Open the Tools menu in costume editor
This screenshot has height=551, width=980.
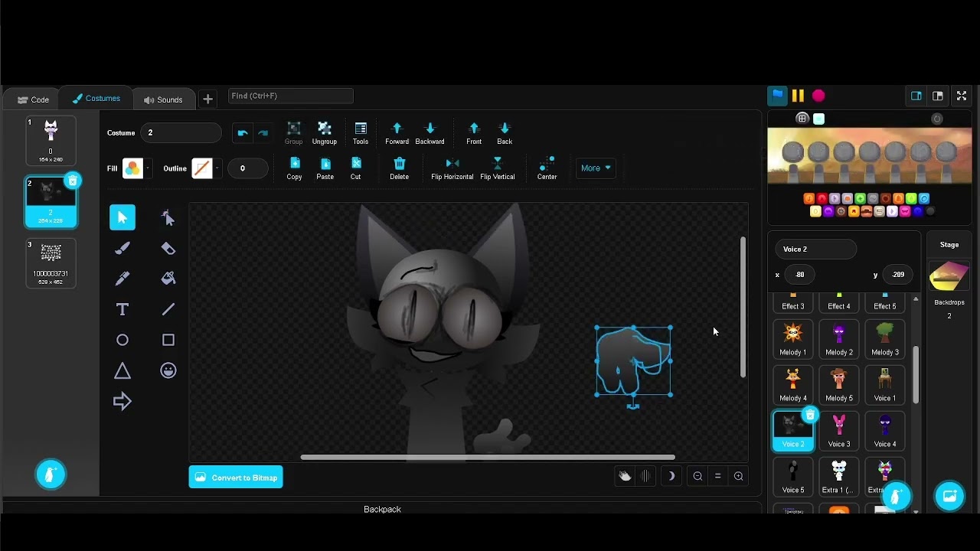click(x=361, y=133)
